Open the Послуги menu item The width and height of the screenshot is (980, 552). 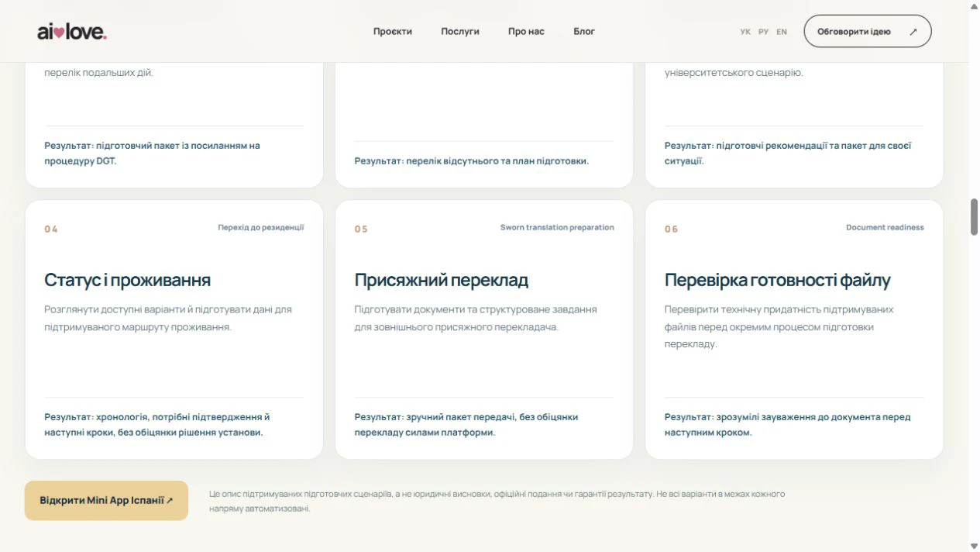coord(460,32)
